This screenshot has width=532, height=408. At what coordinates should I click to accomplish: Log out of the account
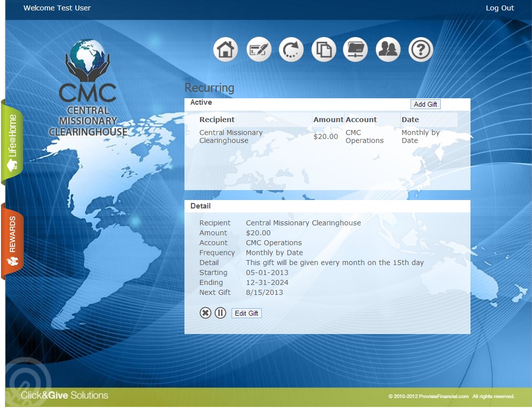[500, 8]
